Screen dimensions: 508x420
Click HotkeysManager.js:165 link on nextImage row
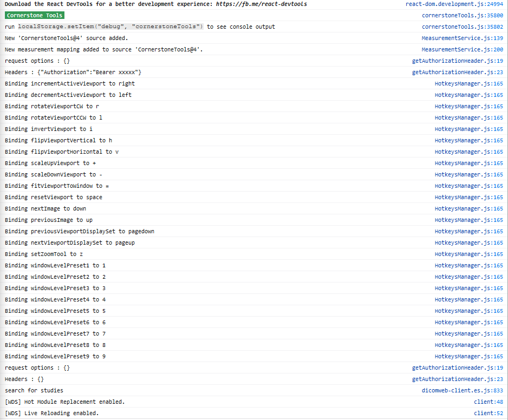pos(469,208)
